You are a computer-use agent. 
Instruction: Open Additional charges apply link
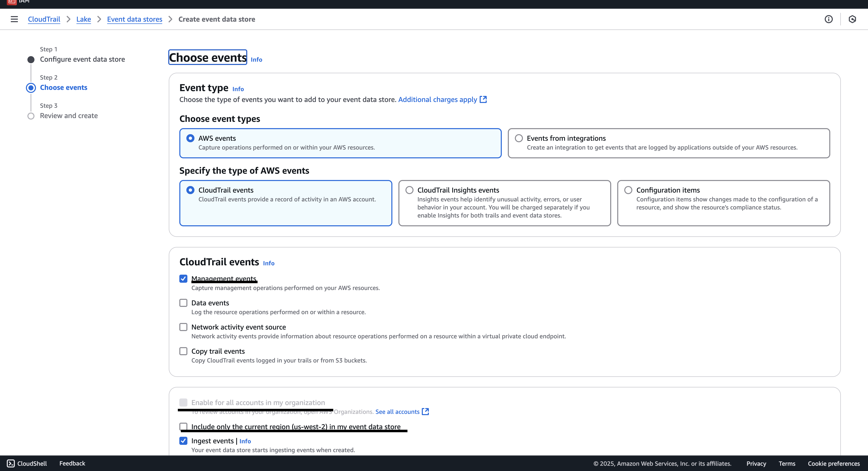pyautogui.click(x=438, y=99)
